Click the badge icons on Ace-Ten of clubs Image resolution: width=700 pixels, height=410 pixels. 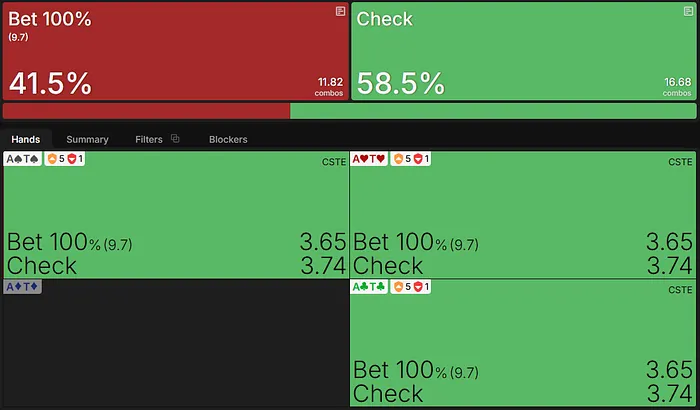[x=411, y=287]
